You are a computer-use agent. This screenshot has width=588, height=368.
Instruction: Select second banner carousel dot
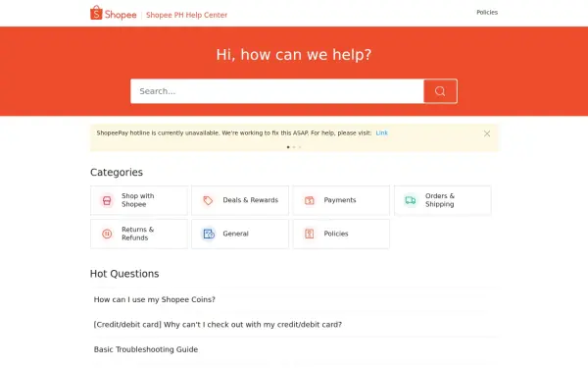294,147
